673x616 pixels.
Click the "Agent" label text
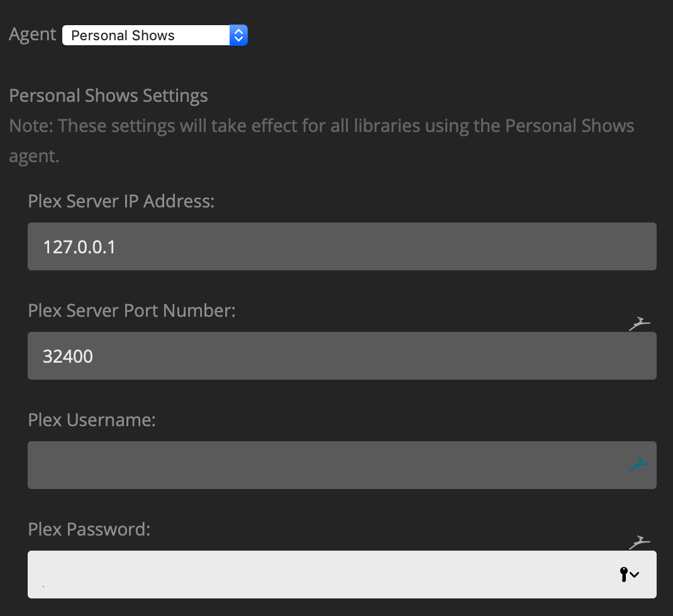[x=33, y=35]
